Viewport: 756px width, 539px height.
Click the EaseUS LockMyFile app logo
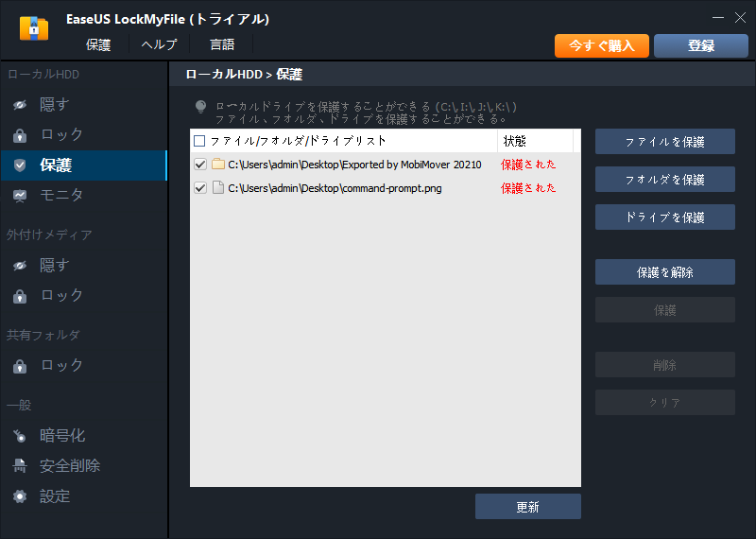tap(34, 29)
